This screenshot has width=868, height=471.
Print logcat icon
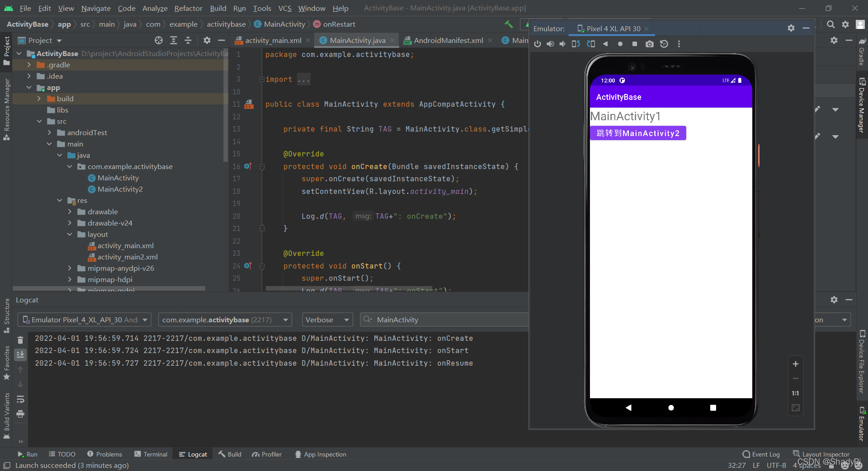pos(20,414)
